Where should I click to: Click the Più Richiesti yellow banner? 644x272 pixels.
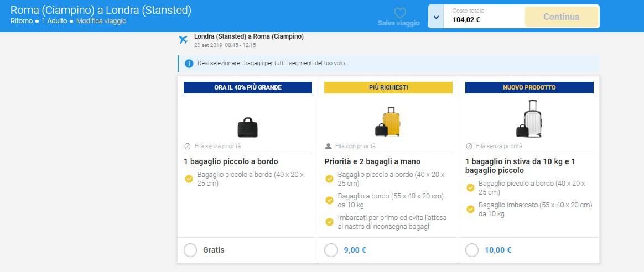point(388,87)
